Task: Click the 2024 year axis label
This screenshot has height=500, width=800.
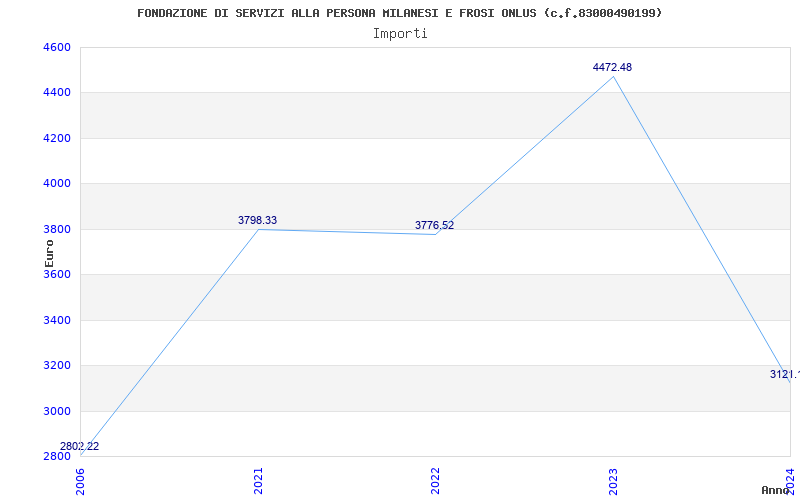Action: click(x=790, y=481)
